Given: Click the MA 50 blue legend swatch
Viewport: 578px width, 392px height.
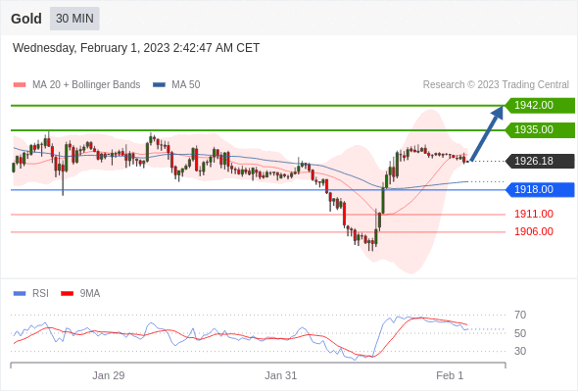Looking at the screenshot, I should [x=159, y=85].
